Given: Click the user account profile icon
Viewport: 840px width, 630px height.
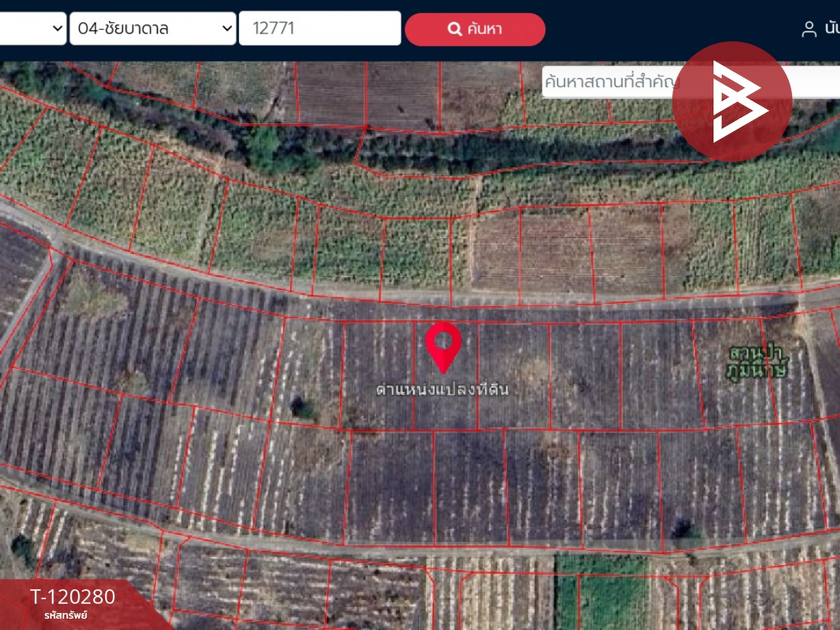Looking at the screenshot, I should pyautogui.click(x=808, y=29).
